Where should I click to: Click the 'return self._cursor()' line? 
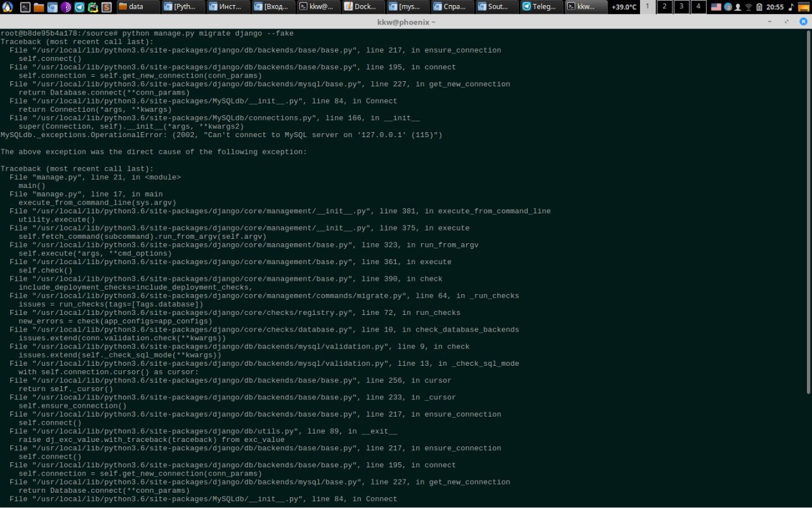click(x=66, y=389)
